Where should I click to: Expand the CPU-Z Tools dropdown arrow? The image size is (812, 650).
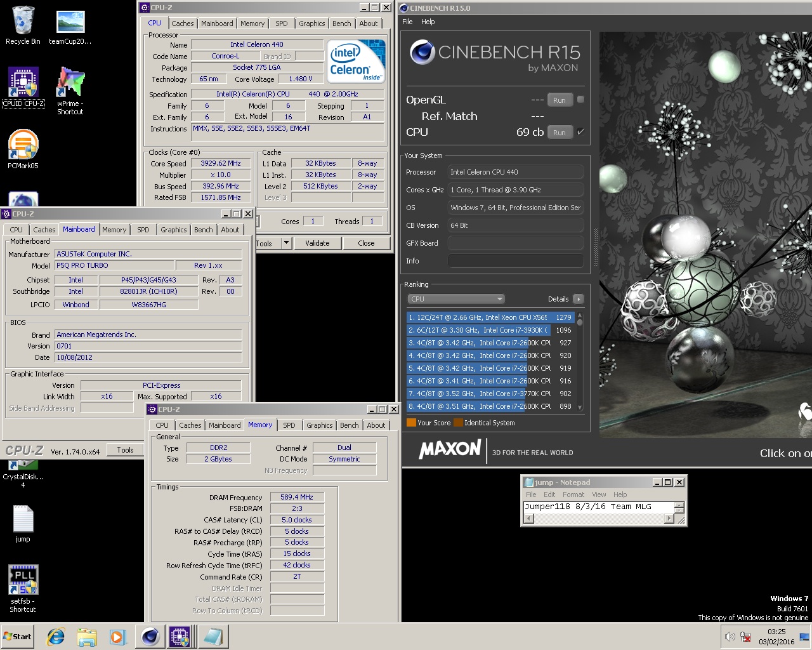pyautogui.click(x=286, y=243)
